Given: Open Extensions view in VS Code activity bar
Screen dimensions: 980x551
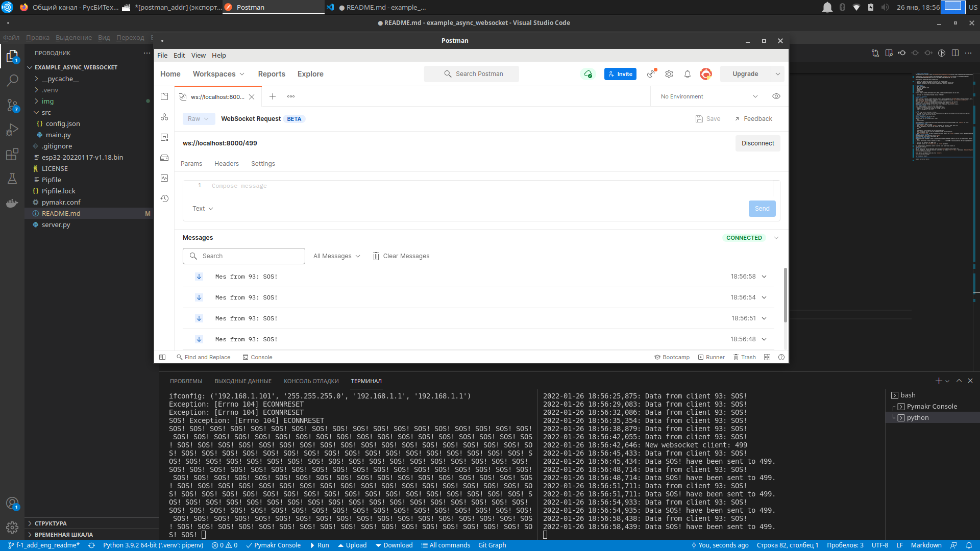Looking at the screenshot, I should coord(12,154).
